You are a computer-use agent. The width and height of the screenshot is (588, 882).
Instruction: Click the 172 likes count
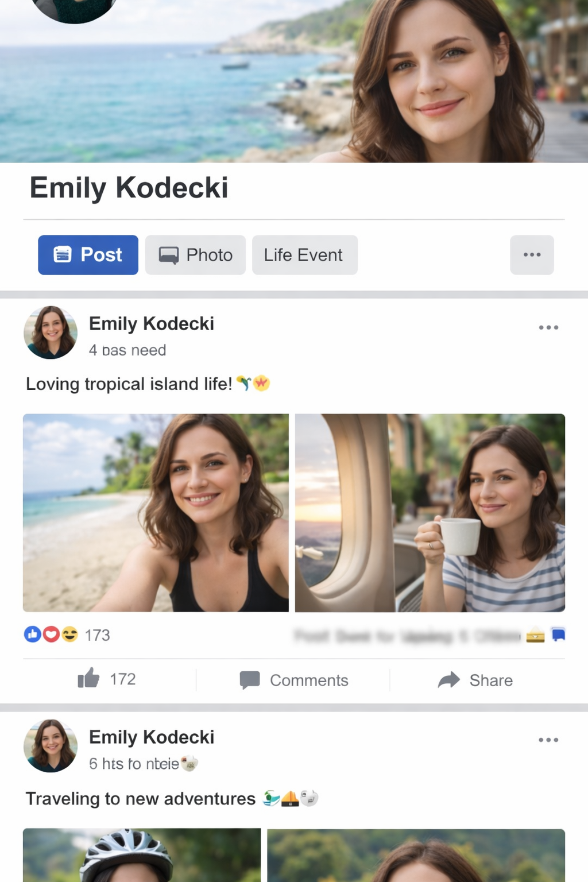click(122, 679)
